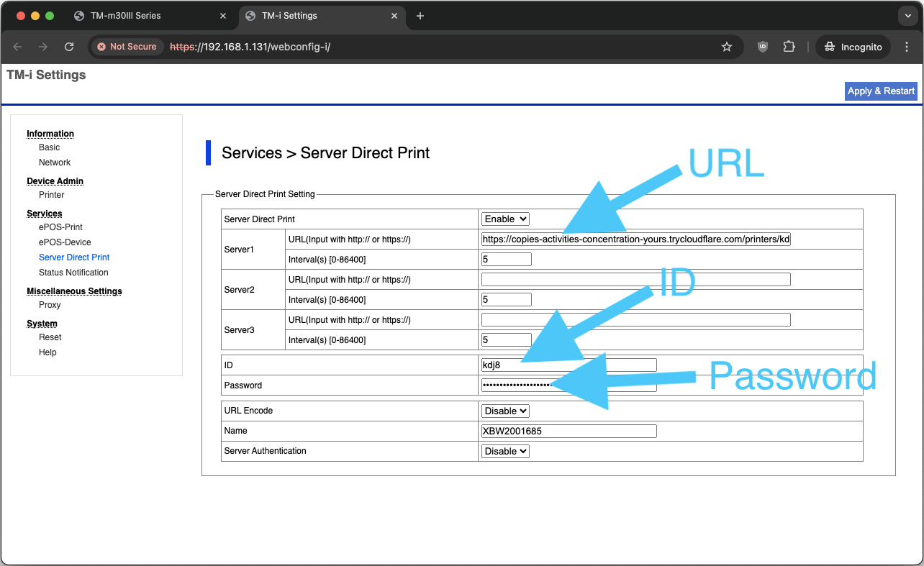
Task: Open Network information page
Action: tap(55, 163)
